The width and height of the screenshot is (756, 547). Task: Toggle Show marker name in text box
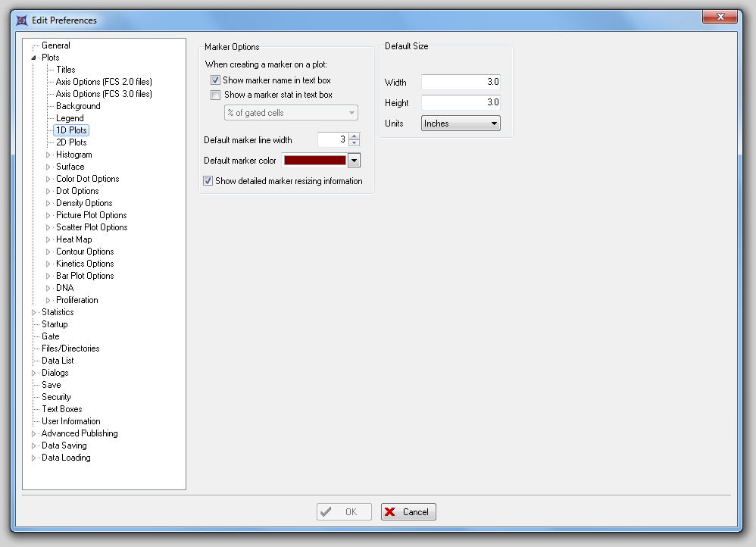[216, 80]
